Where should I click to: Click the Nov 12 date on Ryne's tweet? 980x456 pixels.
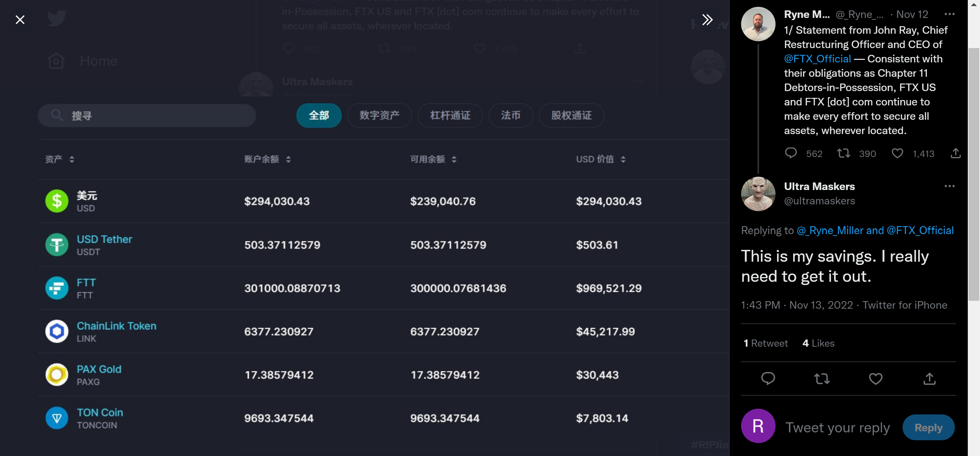click(912, 14)
